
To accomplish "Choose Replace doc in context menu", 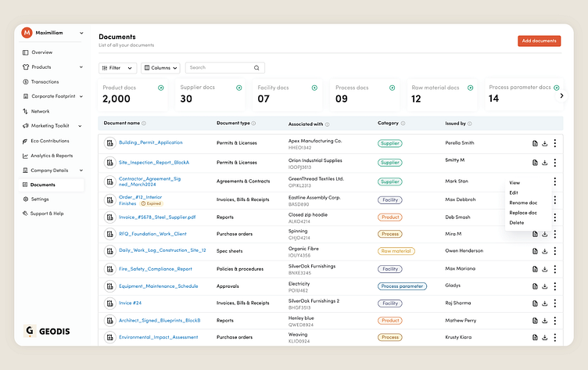I will click(x=523, y=213).
